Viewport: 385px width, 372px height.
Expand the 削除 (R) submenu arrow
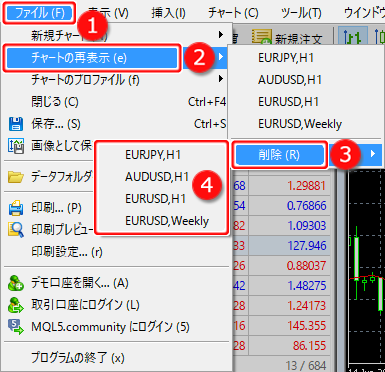(x=373, y=154)
